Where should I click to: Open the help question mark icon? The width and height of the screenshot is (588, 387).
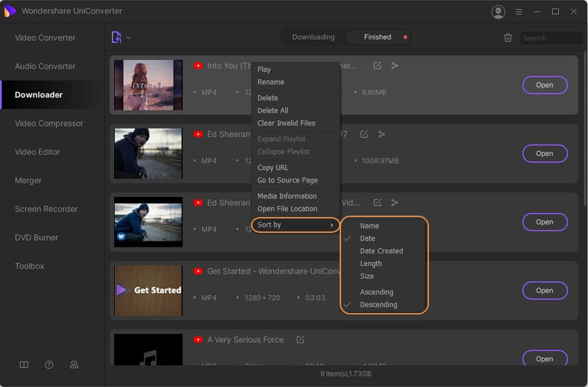[49, 365]
